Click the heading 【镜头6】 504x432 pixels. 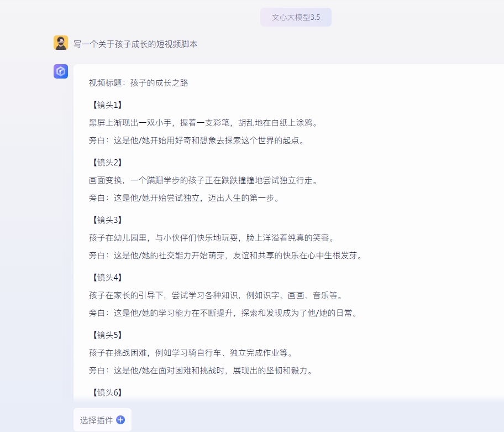(107, 393)
